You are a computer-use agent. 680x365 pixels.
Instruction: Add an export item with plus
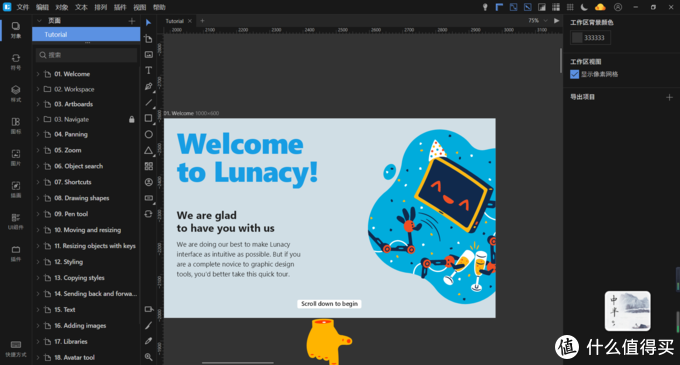point(669,97)
